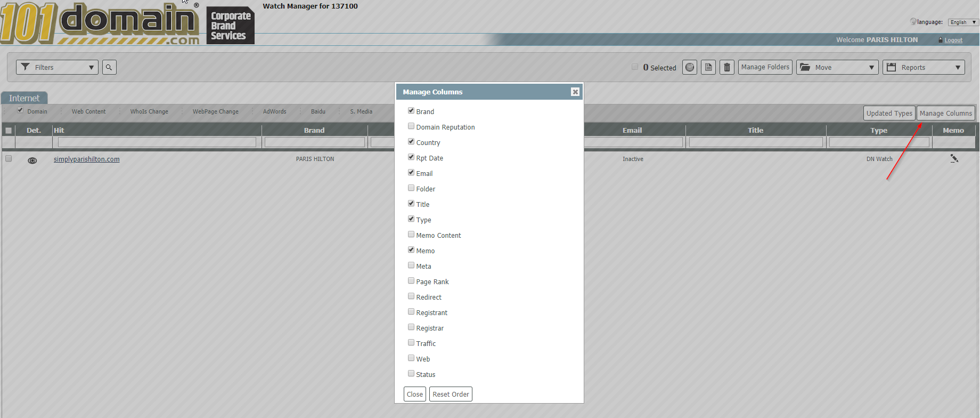
Task: Click the eye details icon for simplyparishilton.com
Action: click(x=32, y=160)
